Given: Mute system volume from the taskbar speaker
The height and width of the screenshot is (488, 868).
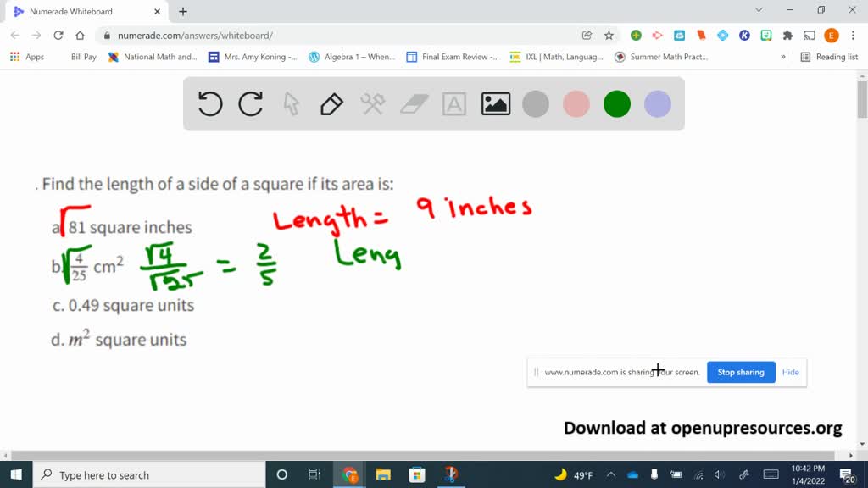Looking at the screenshot, I should 720,474.
